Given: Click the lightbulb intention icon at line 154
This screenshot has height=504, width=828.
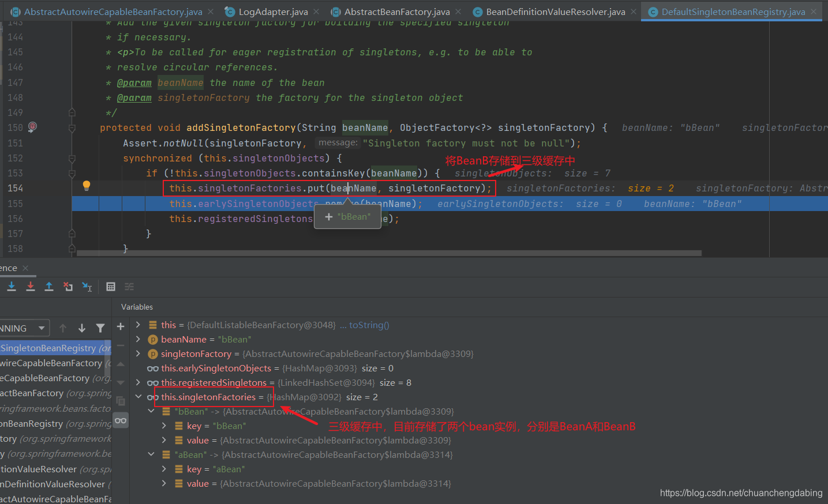Looking at the screenshot, I should (87, 186).
